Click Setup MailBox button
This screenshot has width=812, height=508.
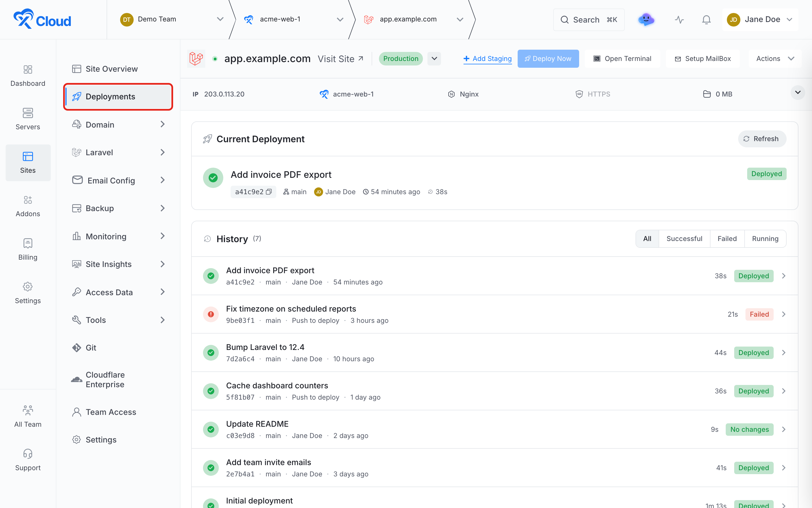[x=703, y=58]
